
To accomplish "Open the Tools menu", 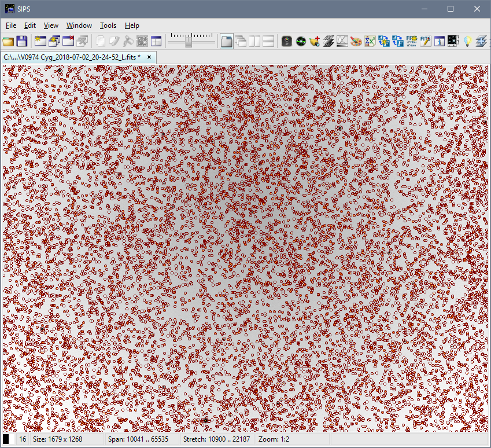I will [108, 25].
